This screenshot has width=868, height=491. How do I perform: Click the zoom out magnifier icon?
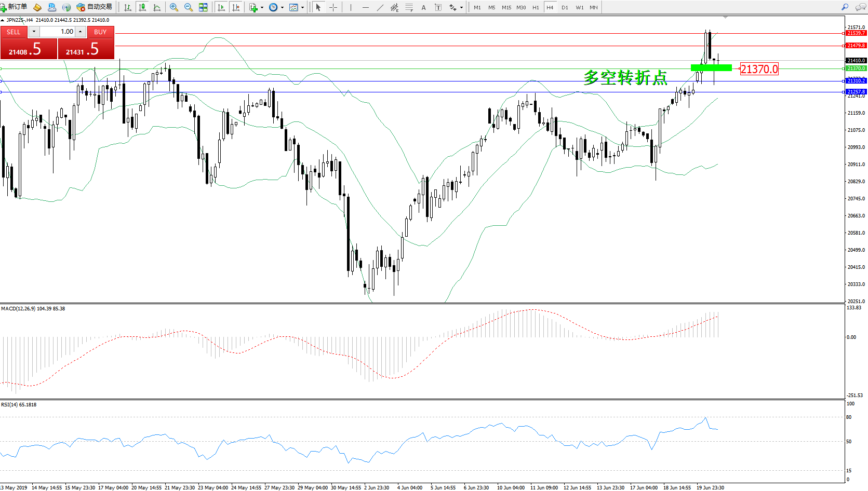coord(189,7)
